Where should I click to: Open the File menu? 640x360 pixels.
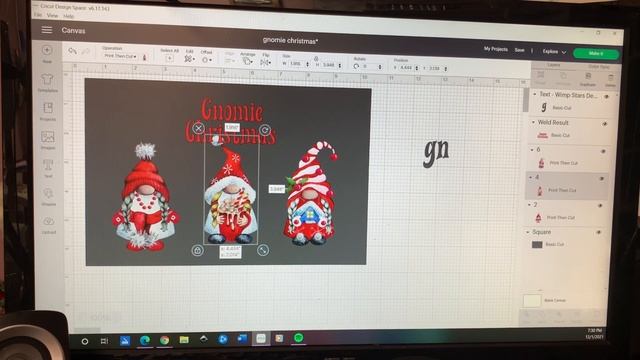click(38, 15)
